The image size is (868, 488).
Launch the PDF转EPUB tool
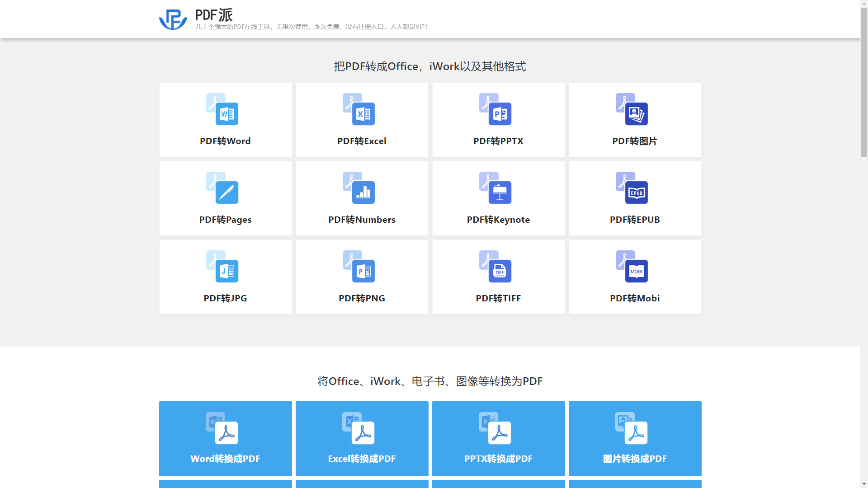point(635,198)
